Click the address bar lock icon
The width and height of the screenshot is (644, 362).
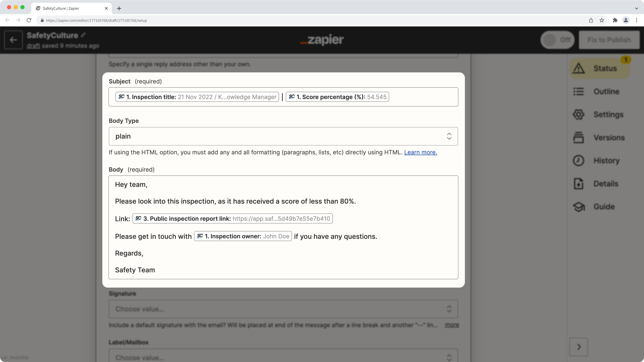click(42, 20)
